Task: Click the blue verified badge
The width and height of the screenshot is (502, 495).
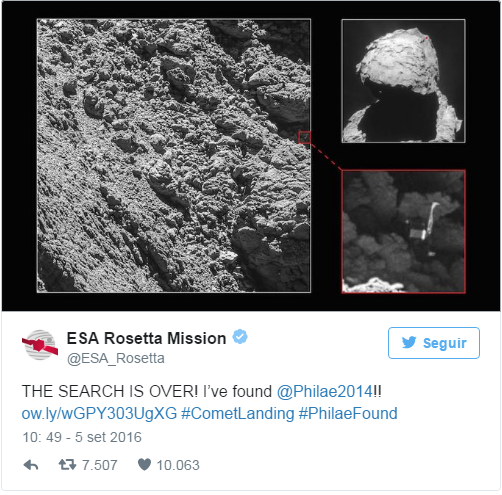Action: point(240,337)
